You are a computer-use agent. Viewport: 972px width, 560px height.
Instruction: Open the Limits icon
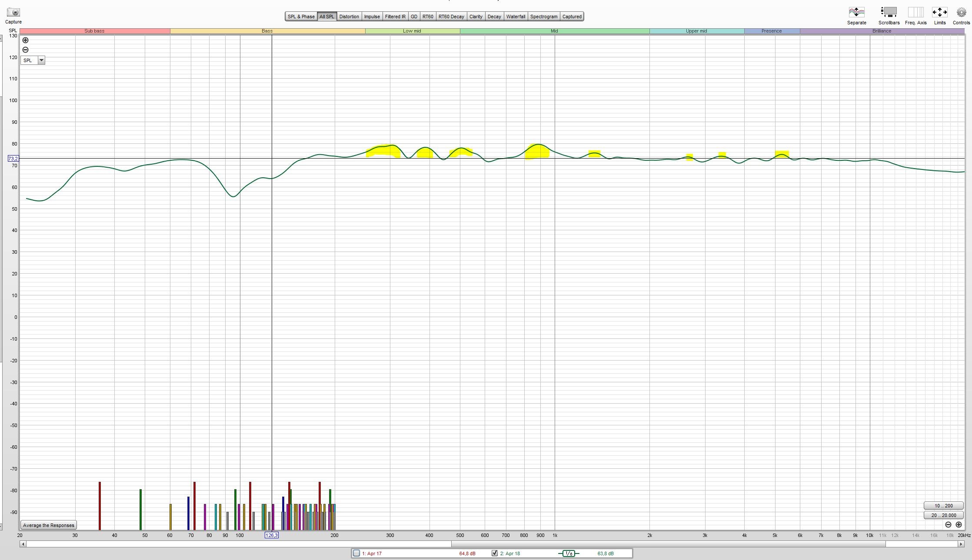pos(939,12)
